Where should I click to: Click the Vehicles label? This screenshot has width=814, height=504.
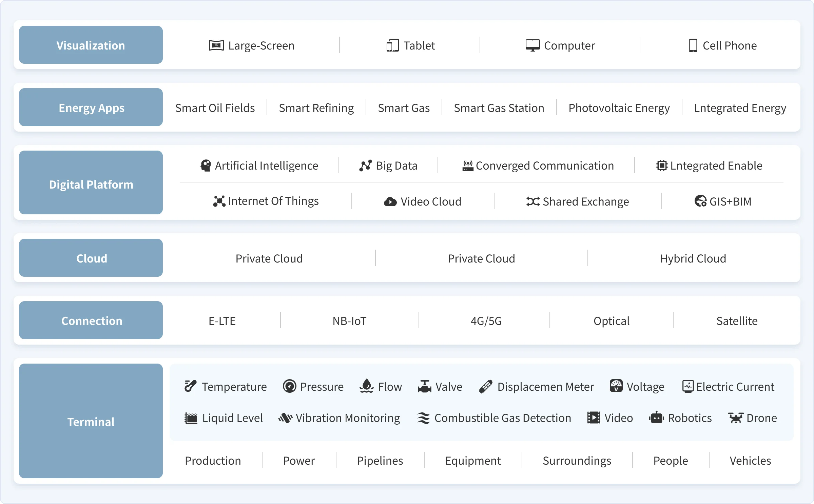pyautogui.click(x=751, y=461)
